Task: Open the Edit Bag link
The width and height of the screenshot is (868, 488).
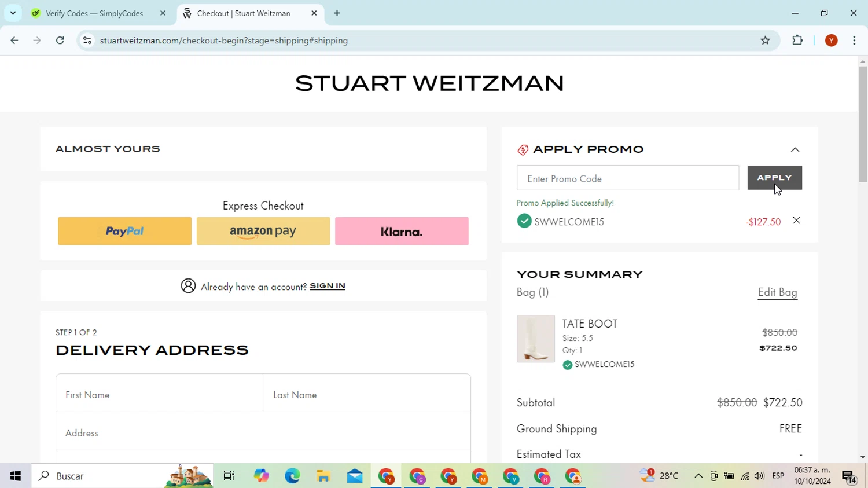Action: 778,292
